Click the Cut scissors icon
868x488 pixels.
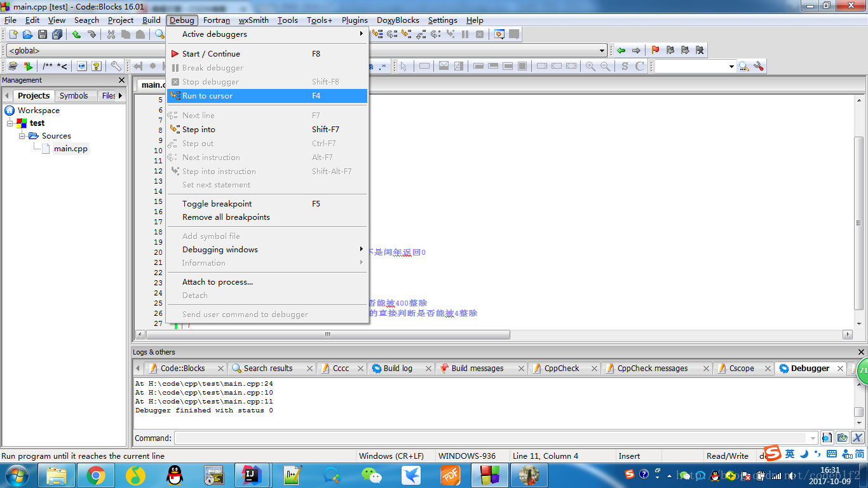click(111, 34)
